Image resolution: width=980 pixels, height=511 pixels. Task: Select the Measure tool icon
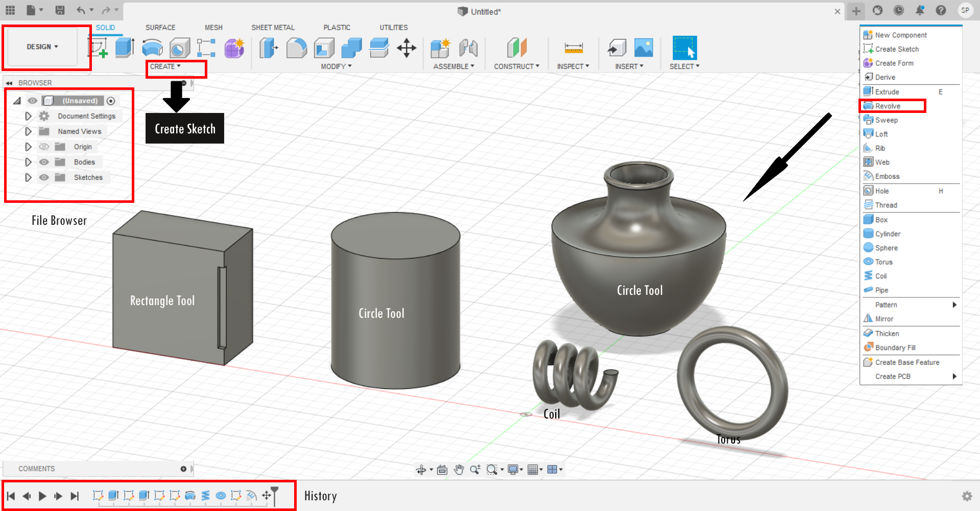573,48
